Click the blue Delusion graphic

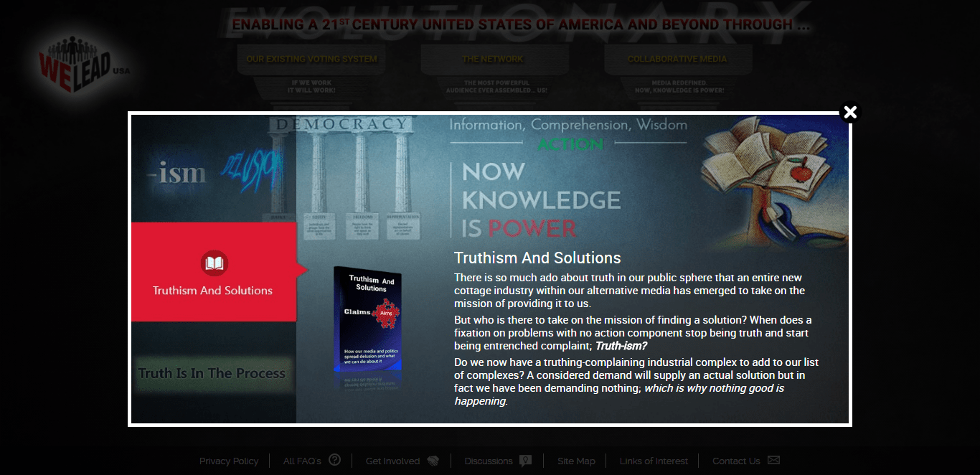coord(250,170)
